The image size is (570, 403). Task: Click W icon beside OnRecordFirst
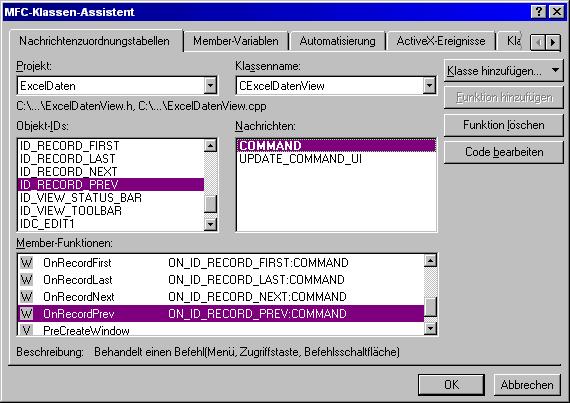[x=27, y=263]
